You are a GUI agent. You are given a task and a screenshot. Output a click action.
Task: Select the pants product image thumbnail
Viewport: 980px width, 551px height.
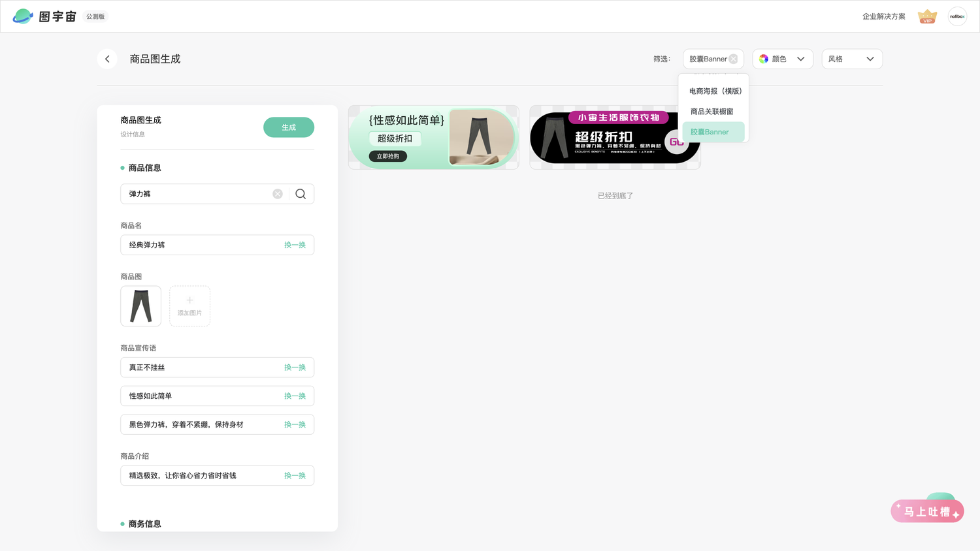tap(140, 306)
